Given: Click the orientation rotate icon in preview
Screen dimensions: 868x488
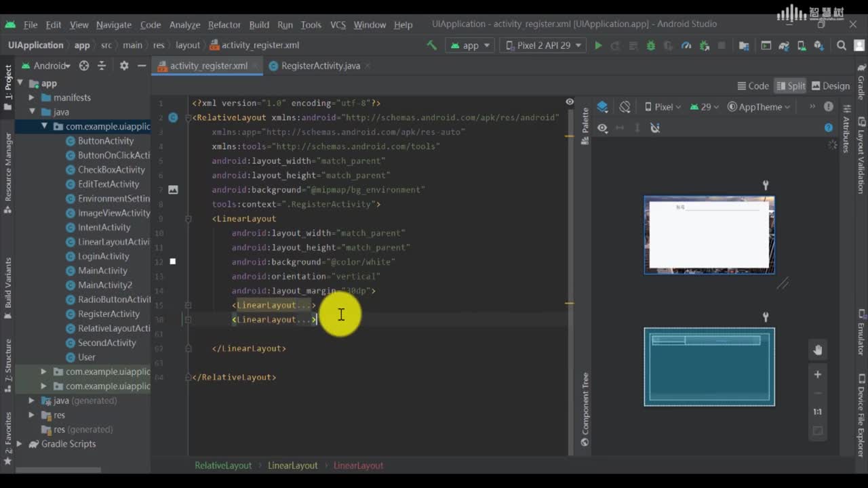Looking at the screenshot, I should (x=625, y=106).
